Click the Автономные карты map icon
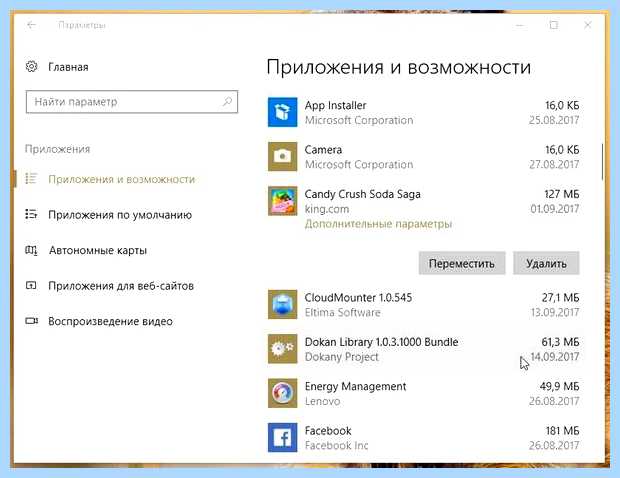Screen dimensions: 620x478 point(31,250)
